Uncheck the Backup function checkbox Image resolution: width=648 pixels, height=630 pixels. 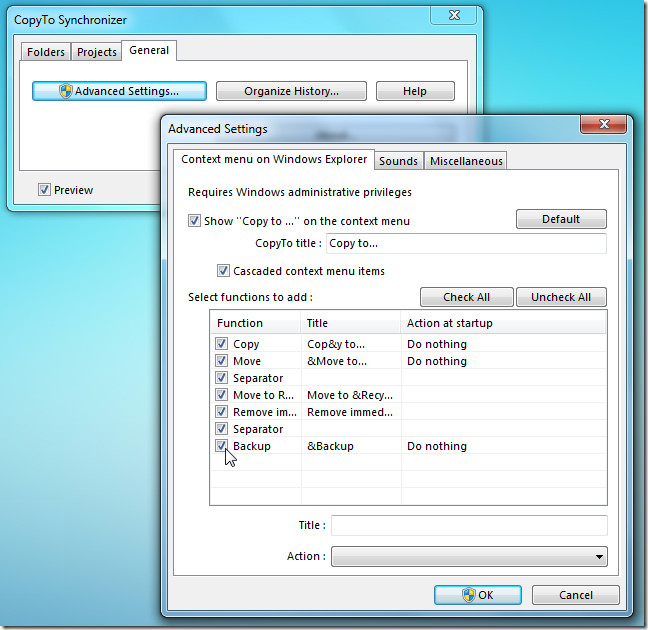point(222,446)
